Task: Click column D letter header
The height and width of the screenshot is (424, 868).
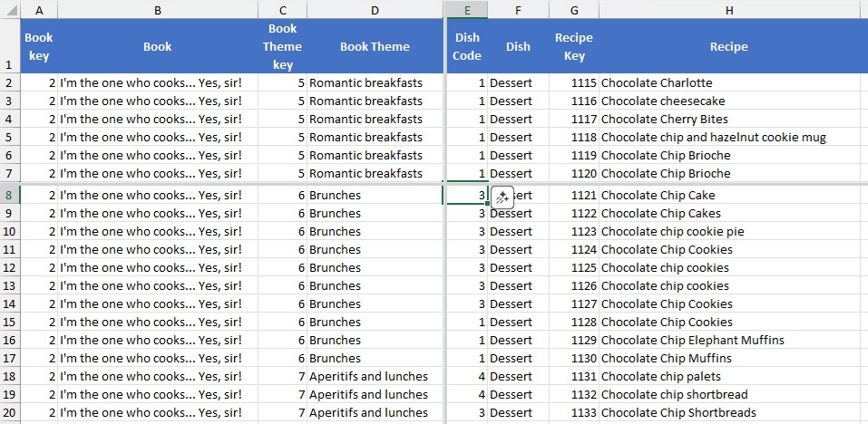Action: tap(375, 10)
